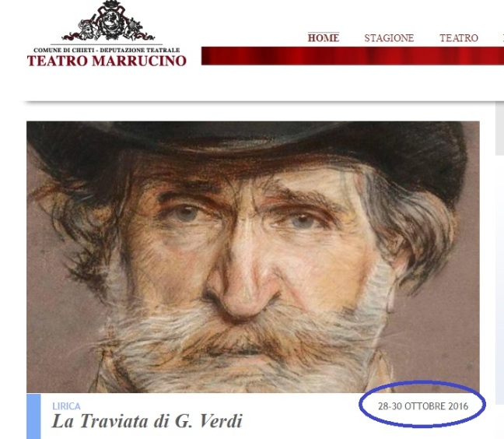This screenshot has height=439, width=504.
Task: Open the Giuseppe Verdi portrait slide
Action: point(253,257)
